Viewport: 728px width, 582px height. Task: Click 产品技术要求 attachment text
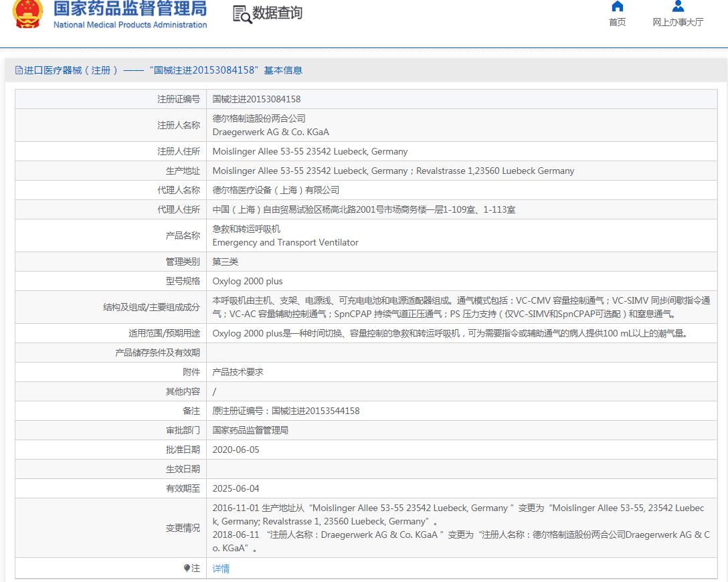pos(238,372)
